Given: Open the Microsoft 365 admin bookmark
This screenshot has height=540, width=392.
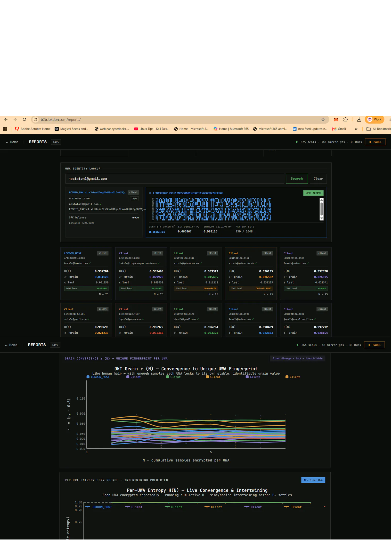Looking at the screenshot, I should (271, 129).
